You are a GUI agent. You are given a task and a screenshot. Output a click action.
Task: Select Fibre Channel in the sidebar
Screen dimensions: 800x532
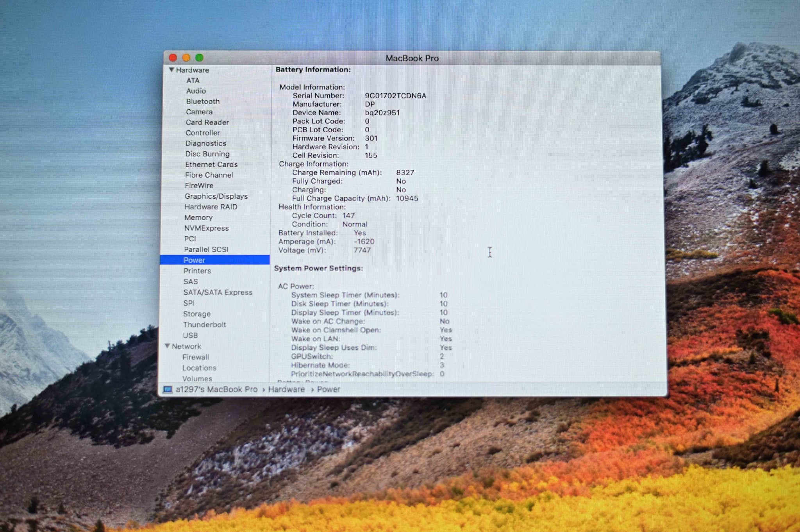coord(209,175)
